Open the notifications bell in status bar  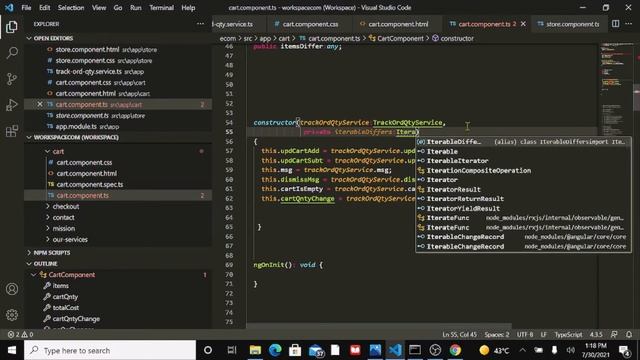[x=629, y=334]
